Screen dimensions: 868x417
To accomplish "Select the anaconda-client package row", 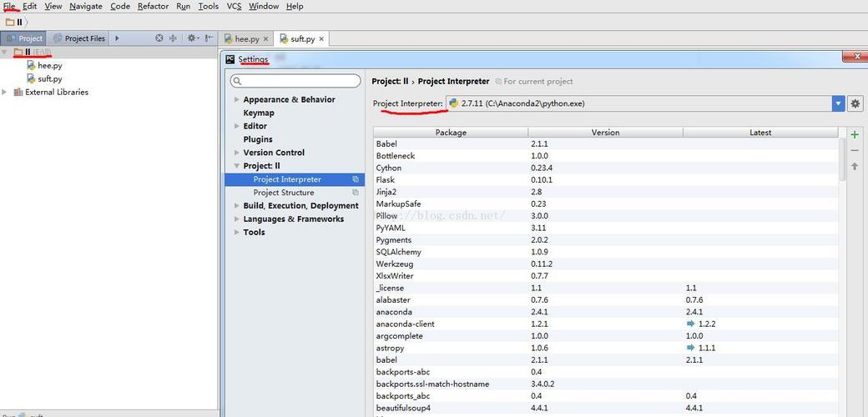I will click(606, 324).
